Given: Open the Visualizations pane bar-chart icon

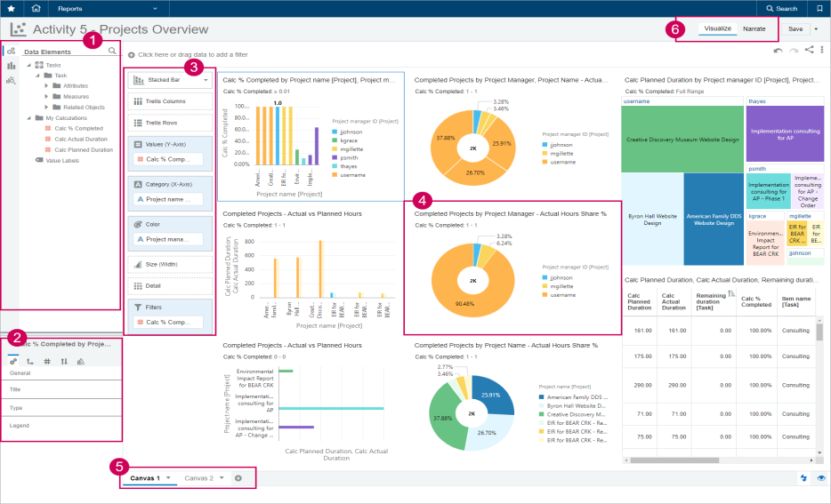Looking at the screenshot, I should (x=11, y=65).
